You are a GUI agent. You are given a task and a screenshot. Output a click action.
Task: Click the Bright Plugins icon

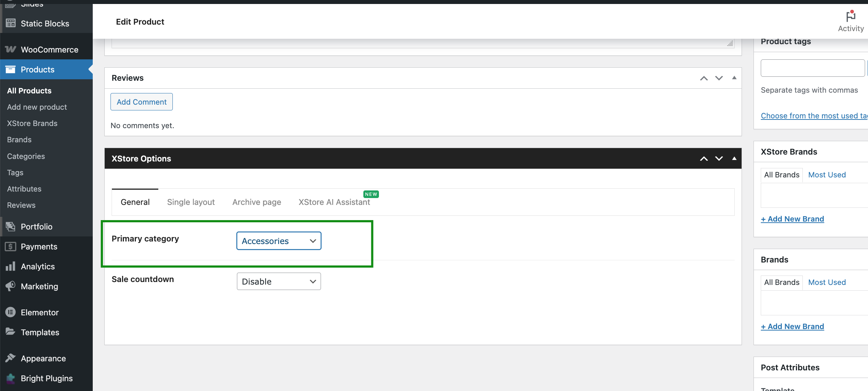point(11,378)
